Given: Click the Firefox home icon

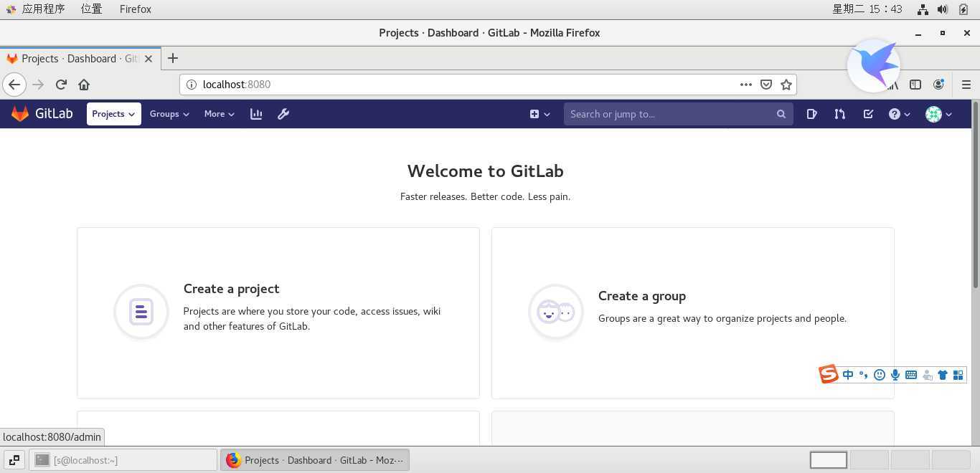Looking at the screenshot, I should [x=84, y=85].
